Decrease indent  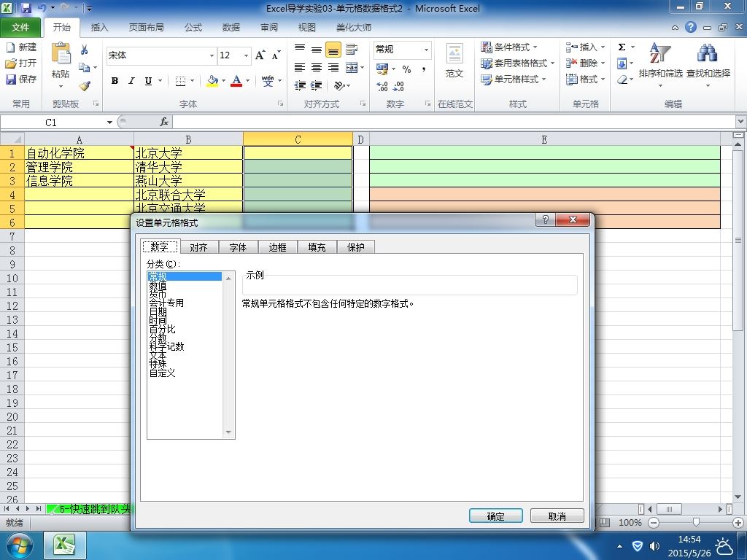coord(300,86)
